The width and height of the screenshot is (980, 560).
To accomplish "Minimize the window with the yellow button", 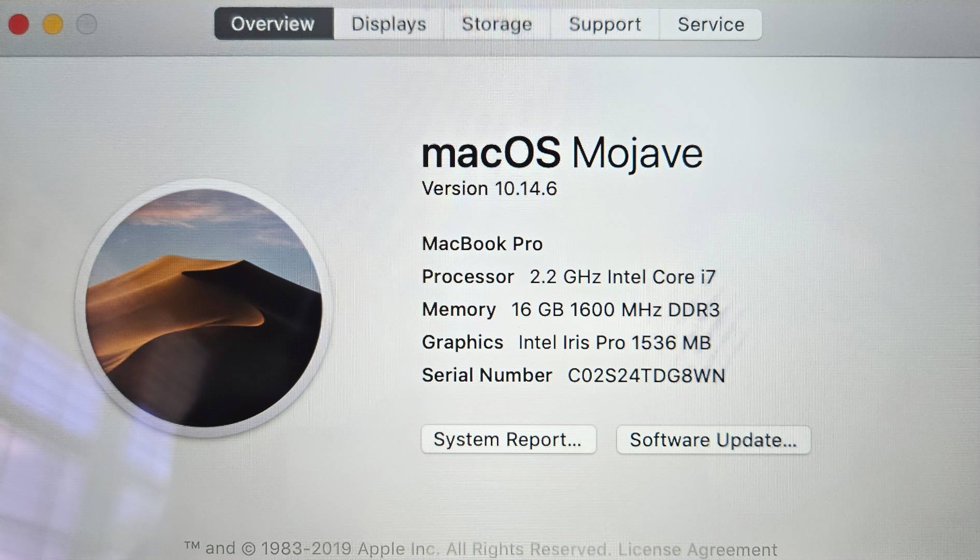I will [x=53, y=24].
